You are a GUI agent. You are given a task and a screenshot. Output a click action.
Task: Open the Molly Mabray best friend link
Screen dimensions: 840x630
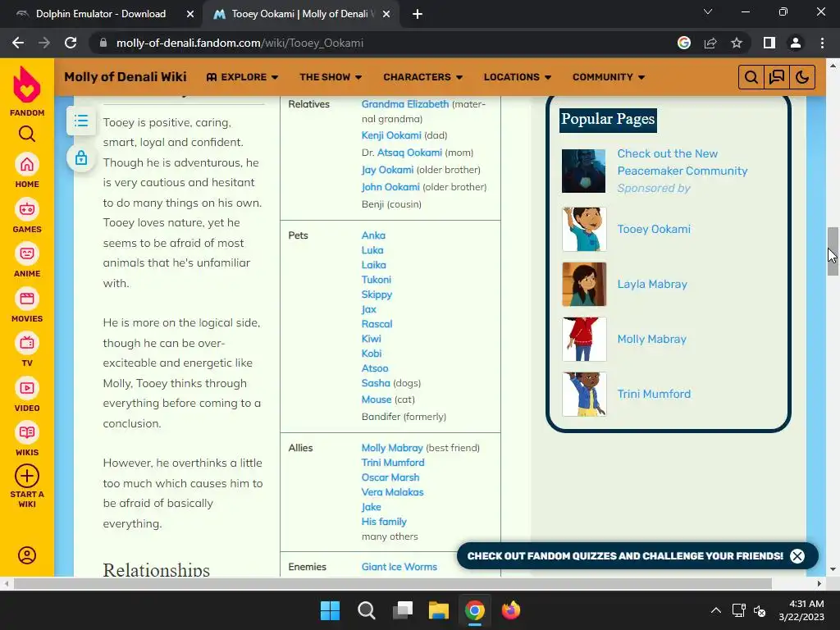tap(392, 448)
